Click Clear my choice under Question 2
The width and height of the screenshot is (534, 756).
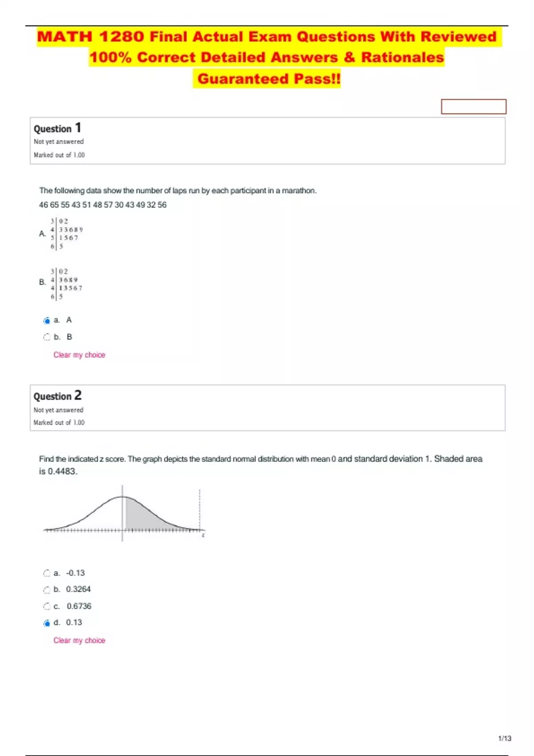coord(79,640)
